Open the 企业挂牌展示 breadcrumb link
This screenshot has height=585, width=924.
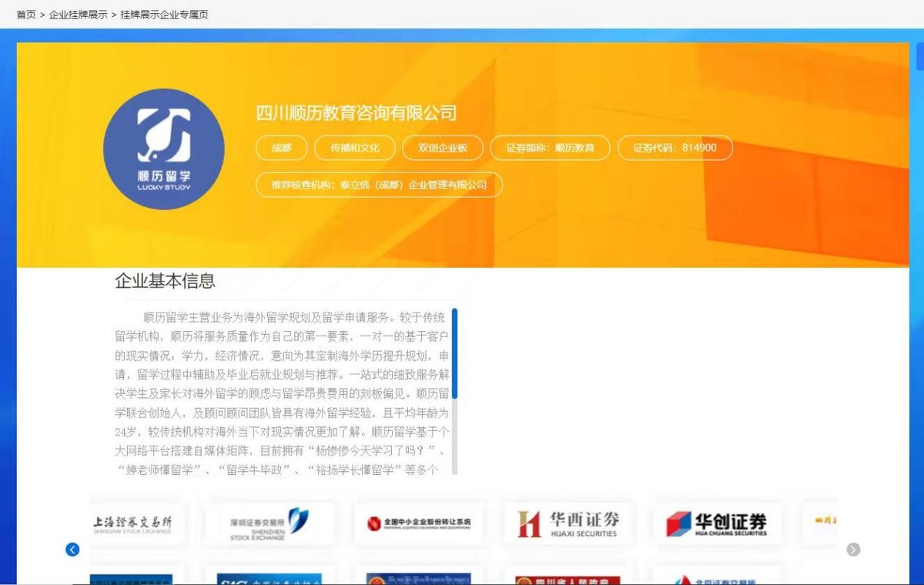pos(79,15)
